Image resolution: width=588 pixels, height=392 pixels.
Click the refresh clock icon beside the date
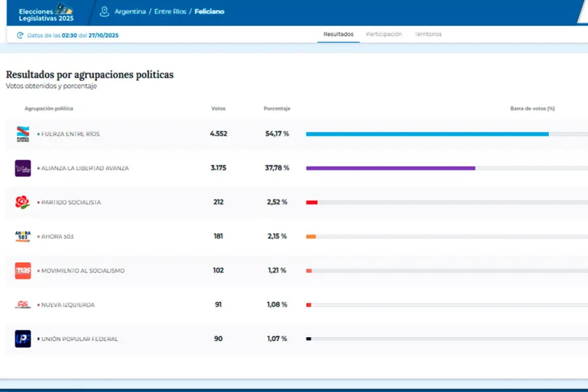point(20,35)
